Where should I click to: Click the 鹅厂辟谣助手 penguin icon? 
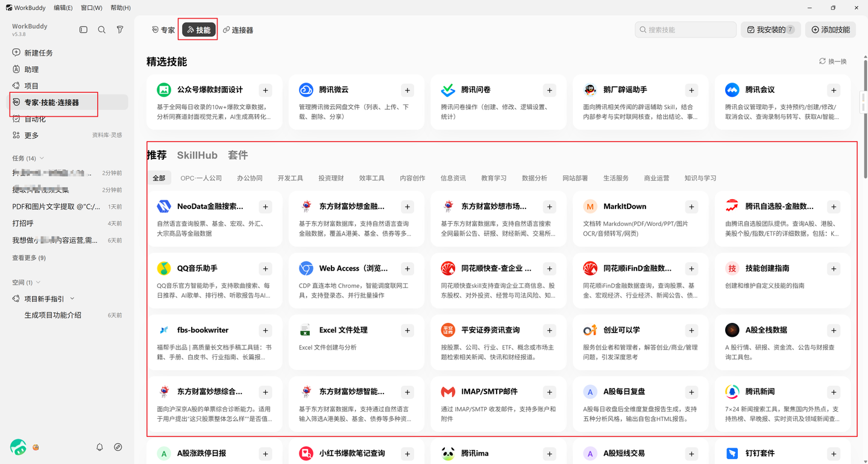click(x=590, y=90)
